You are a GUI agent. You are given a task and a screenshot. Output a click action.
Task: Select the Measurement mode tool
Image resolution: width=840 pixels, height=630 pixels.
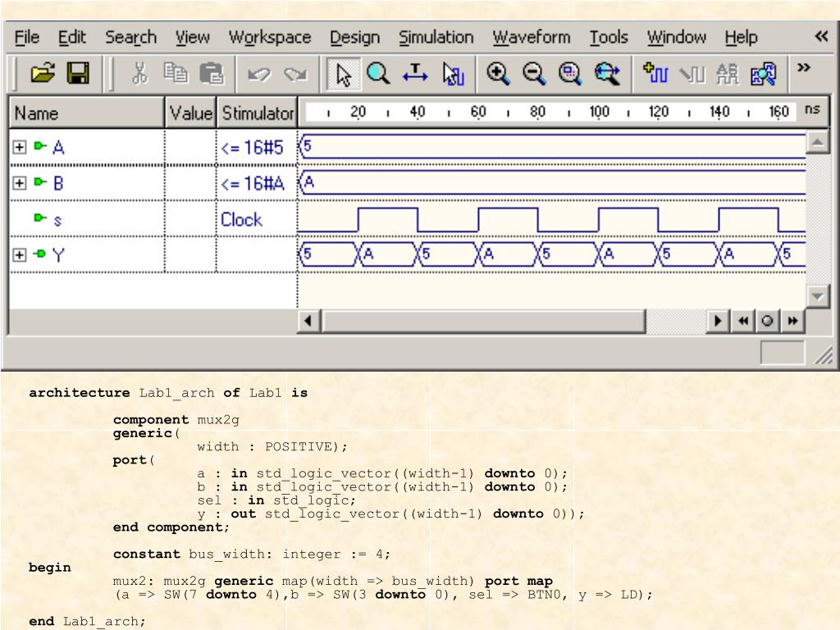415,73
